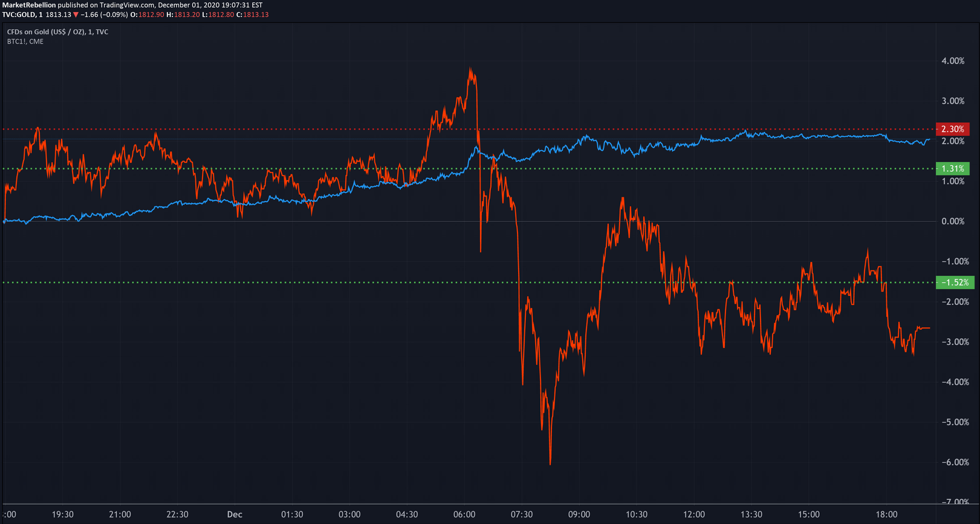Click the green -1.52% price label
Screen dimensions: 980x524
click(x=953, y=283)
